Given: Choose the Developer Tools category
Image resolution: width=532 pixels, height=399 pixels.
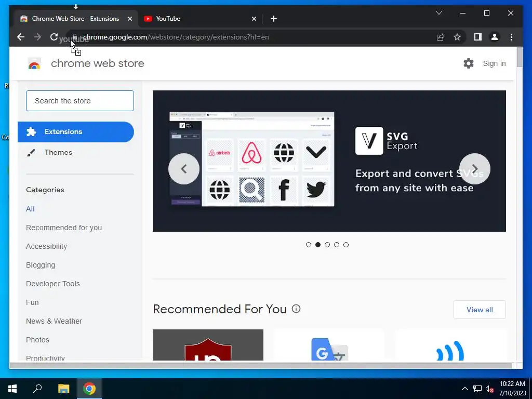Looking at the screenshot, I should coord(53,284).
